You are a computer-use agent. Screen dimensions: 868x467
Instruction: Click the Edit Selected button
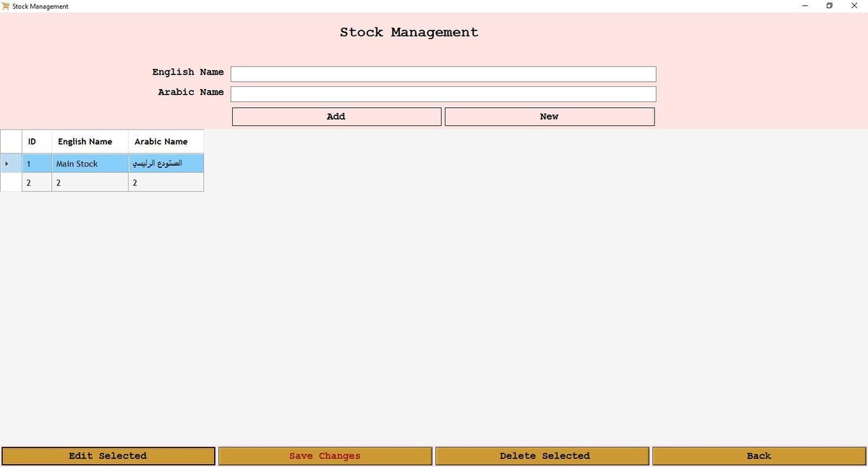[108, 456]
